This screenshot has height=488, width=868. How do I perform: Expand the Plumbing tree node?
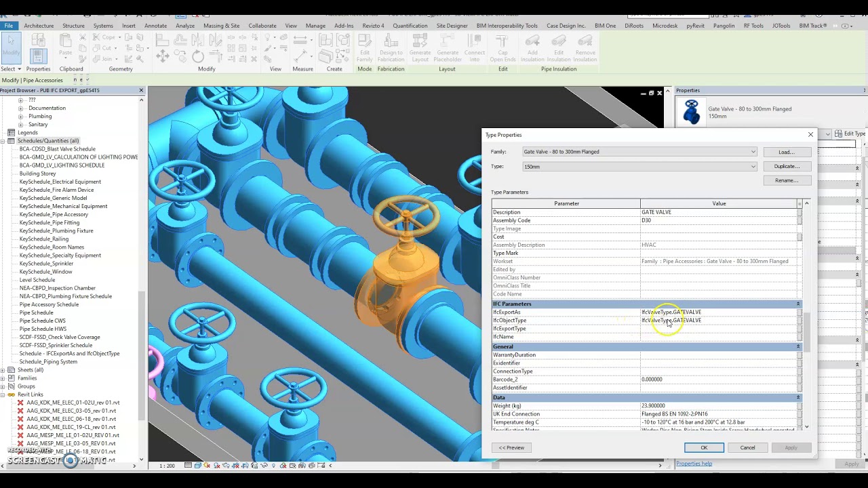(x=20, y=117)
